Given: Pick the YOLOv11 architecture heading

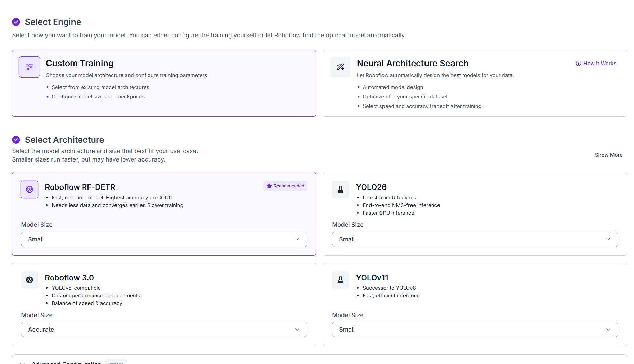Looking at the screenshot, I should 372,278.
